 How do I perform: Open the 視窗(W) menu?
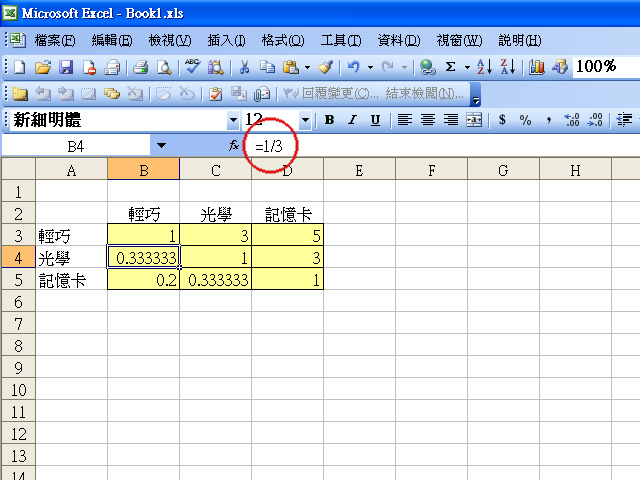(459, 40)
